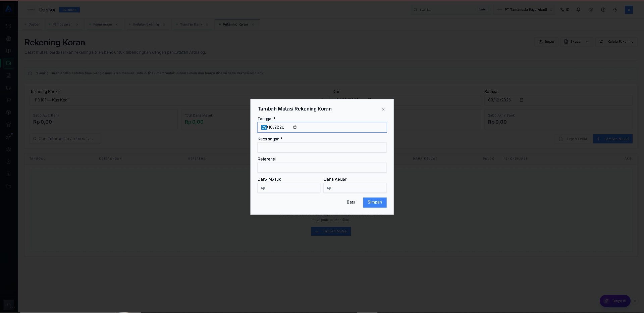Switch to the Transfer Bank tab
The image size is (644, 313).
[191, 25]
